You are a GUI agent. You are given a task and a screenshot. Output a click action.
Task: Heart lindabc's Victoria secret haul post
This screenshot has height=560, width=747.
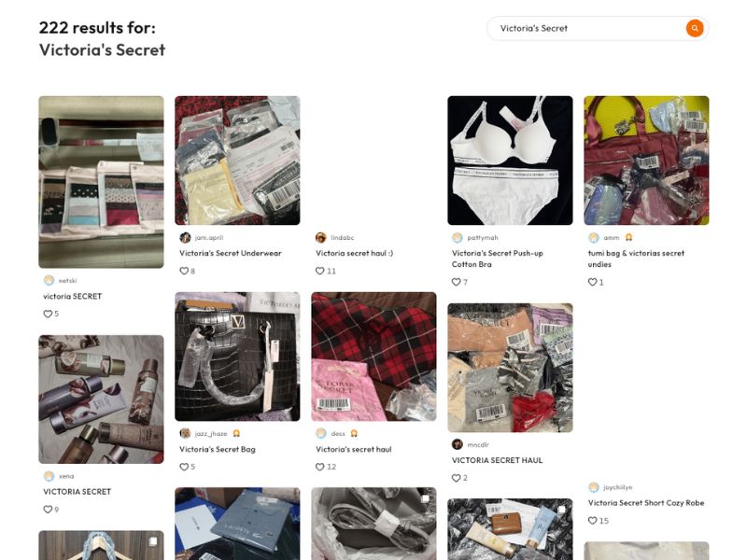click(320, 271)
